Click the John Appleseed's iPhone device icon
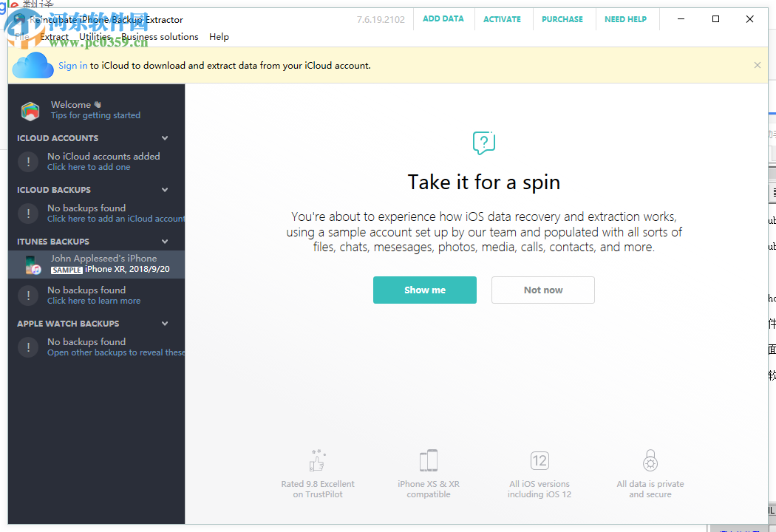Viewport: 776px width, 532px height. click(33, 265)
